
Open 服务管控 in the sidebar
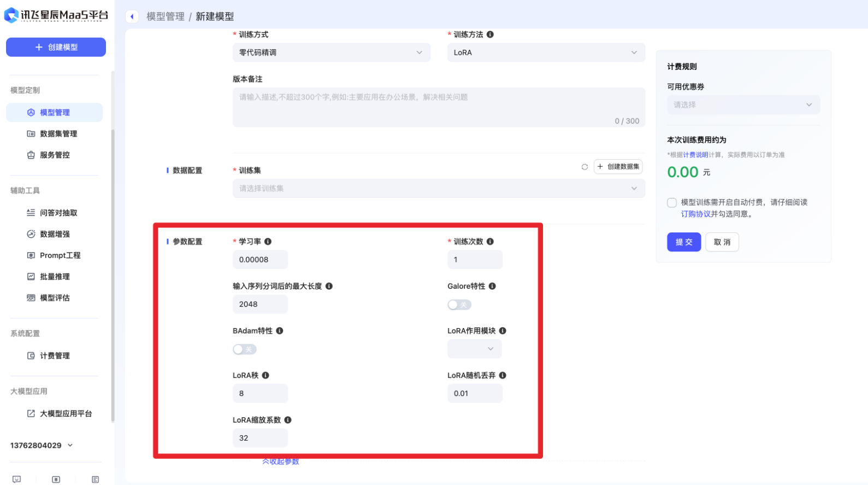54,155
